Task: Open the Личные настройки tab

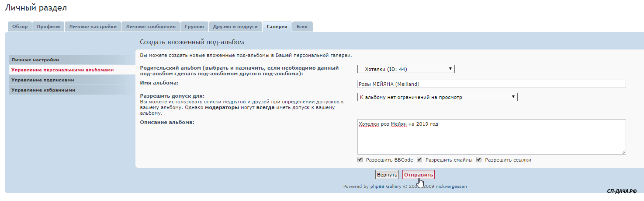Action: [93, 27]
